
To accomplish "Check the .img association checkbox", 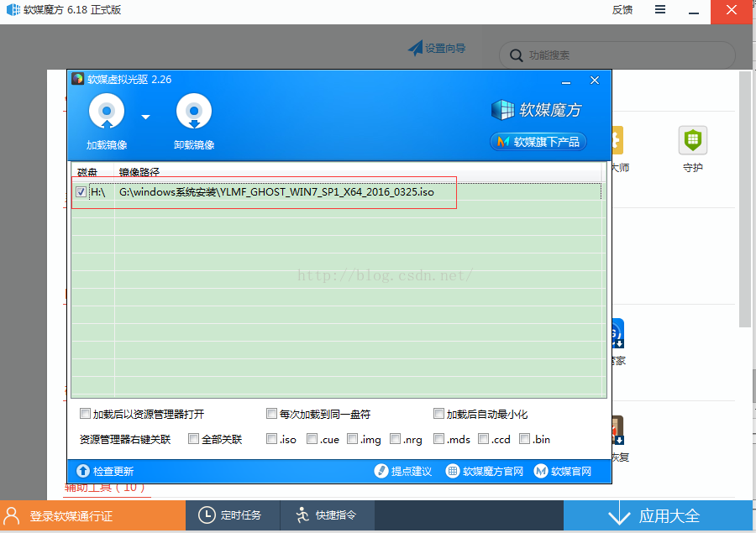I will [x=353, y=438].
